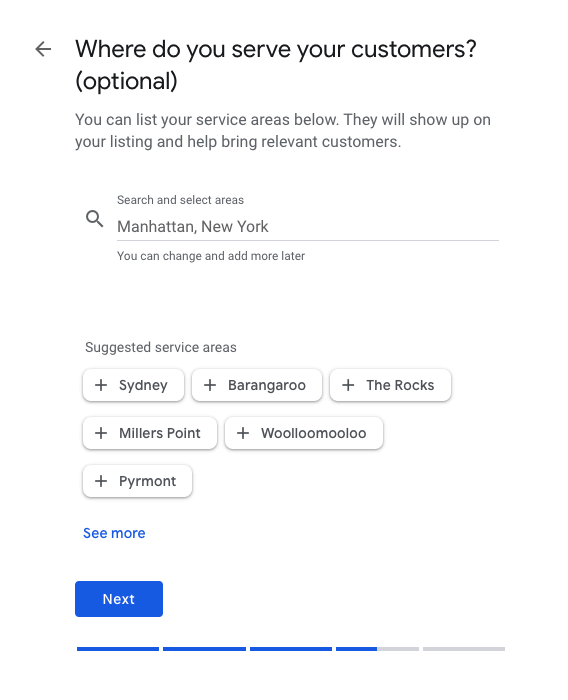Select Pyrmont suggestion chip

coord(138,481)
